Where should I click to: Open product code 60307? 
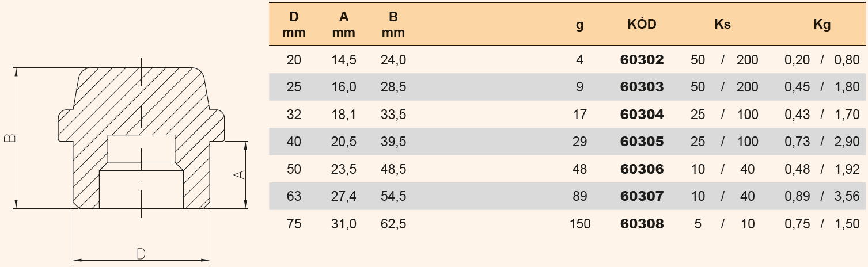tap(642, 196)
